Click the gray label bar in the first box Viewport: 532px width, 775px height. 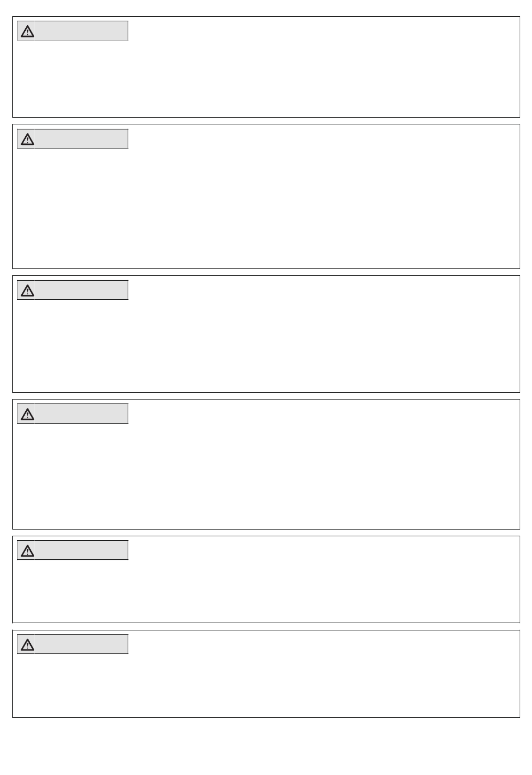coord(81,31)
